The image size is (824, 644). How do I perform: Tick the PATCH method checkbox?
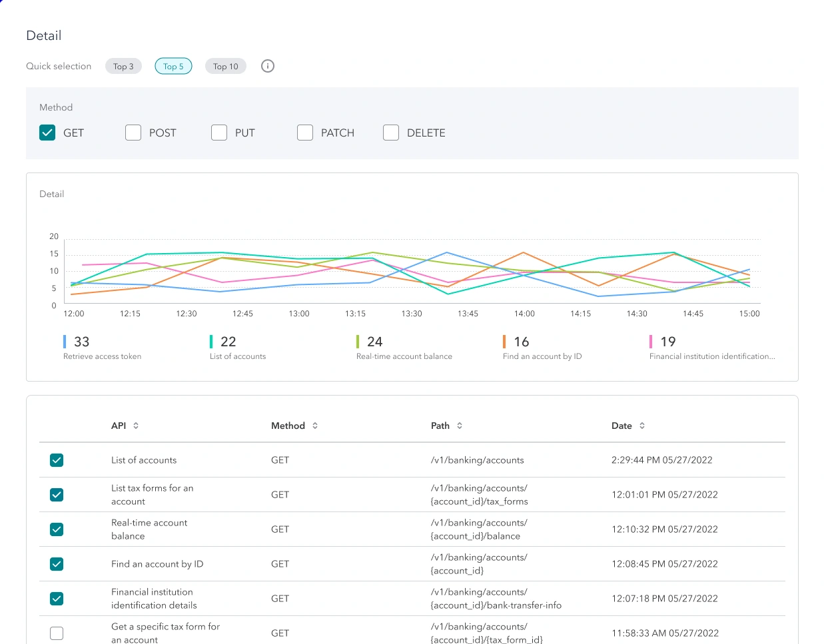point(305,133)
